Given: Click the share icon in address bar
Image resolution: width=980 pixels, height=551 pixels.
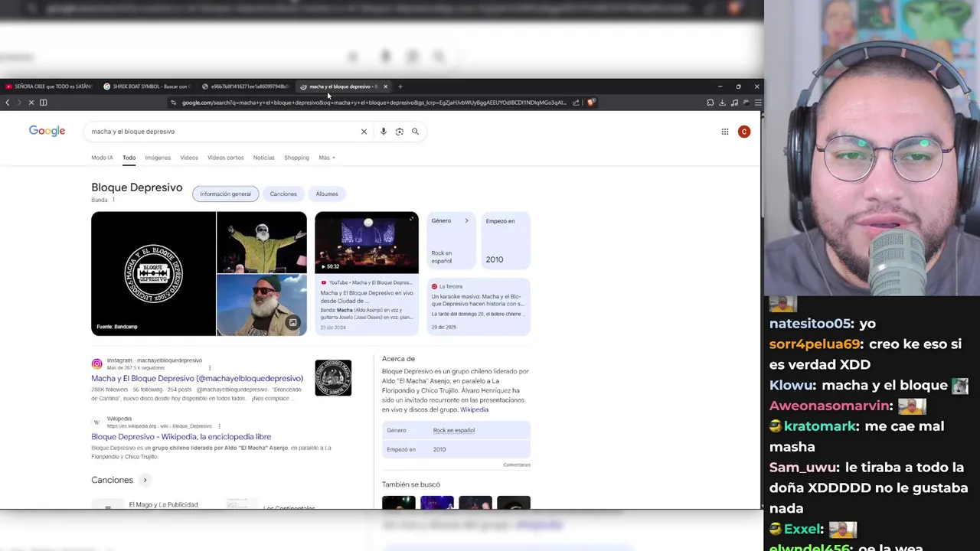Looking at the screenshot, I should [576, 103].
